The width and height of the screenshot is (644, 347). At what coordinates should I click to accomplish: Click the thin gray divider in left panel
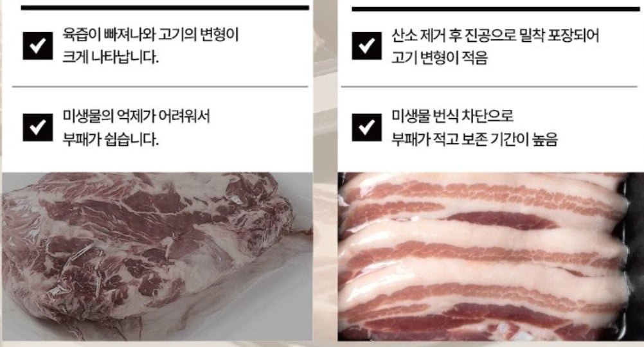click(x=160, y=87)
